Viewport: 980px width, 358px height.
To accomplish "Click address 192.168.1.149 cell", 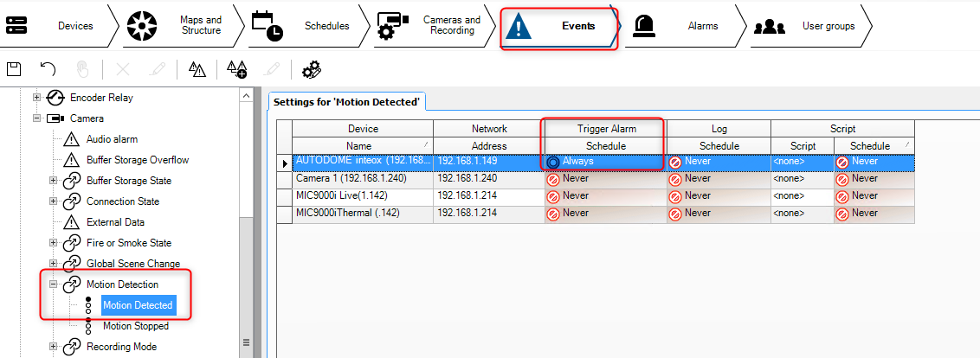I will pos(489,162).
